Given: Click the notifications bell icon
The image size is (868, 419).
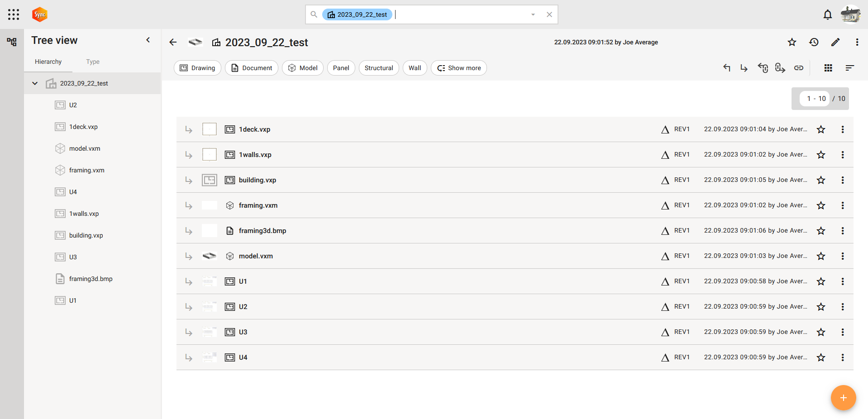Looking at the screenshot, I should click(x=827, y=14).
